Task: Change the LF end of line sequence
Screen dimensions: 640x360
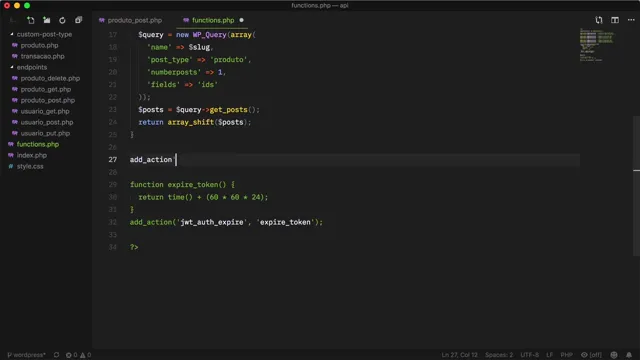Action: (549, 355)
